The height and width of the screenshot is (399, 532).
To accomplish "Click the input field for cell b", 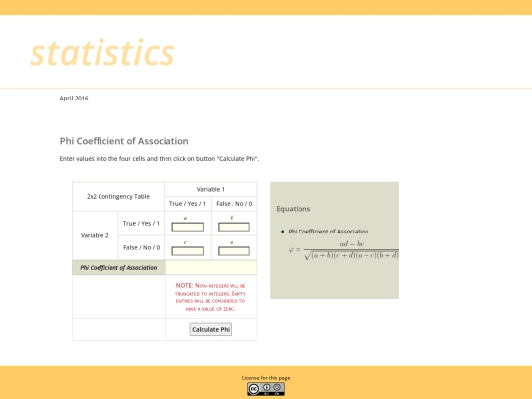I will (x=233, y=227).
